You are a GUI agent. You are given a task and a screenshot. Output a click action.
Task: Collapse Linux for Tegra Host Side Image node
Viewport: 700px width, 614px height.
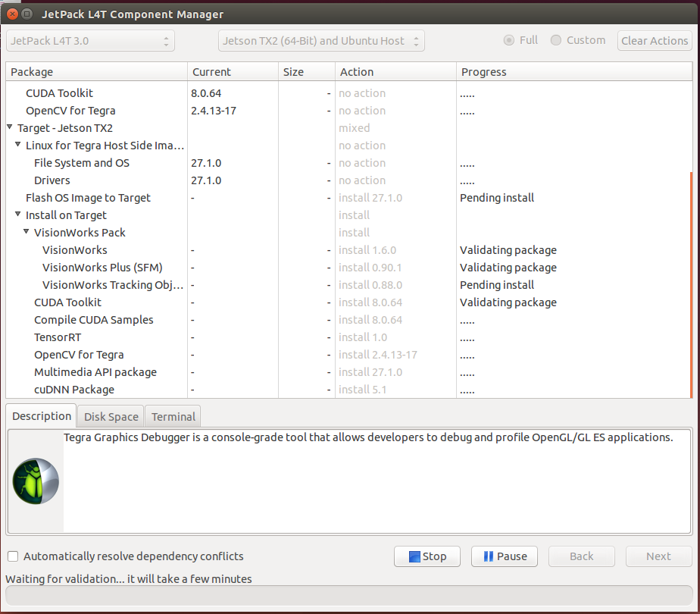tap(18, 145)
